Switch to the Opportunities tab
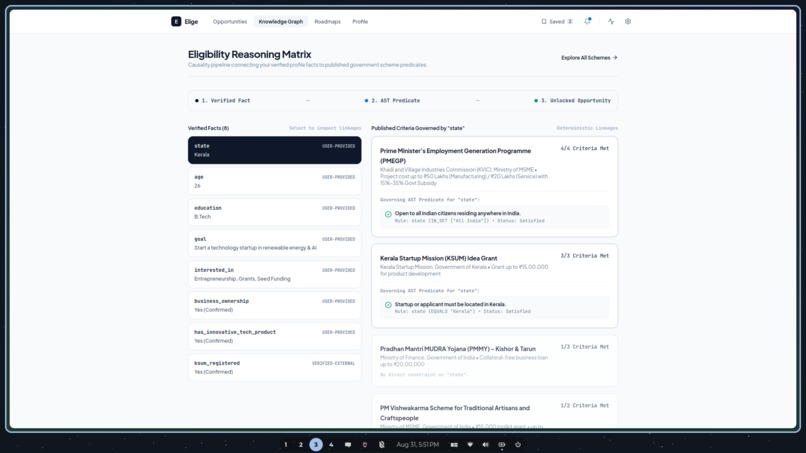The height and width of the screenshot is (453, 806). (x=230, y=22)
